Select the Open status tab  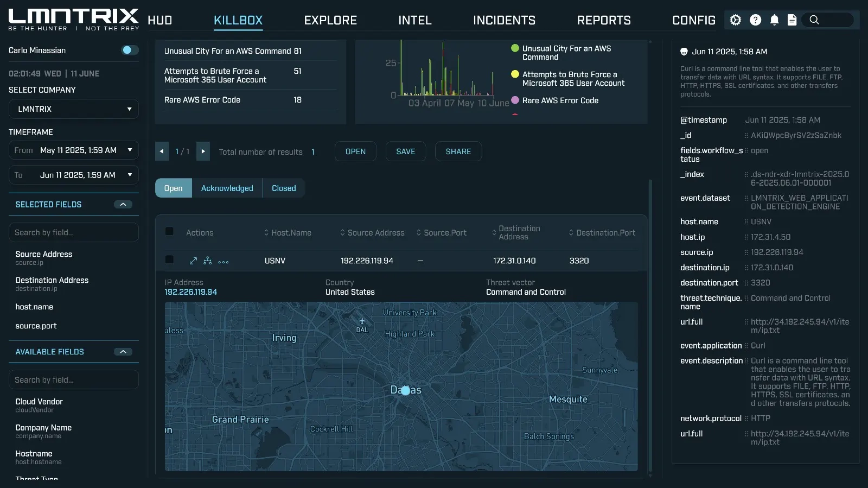[x=174, y=188]
